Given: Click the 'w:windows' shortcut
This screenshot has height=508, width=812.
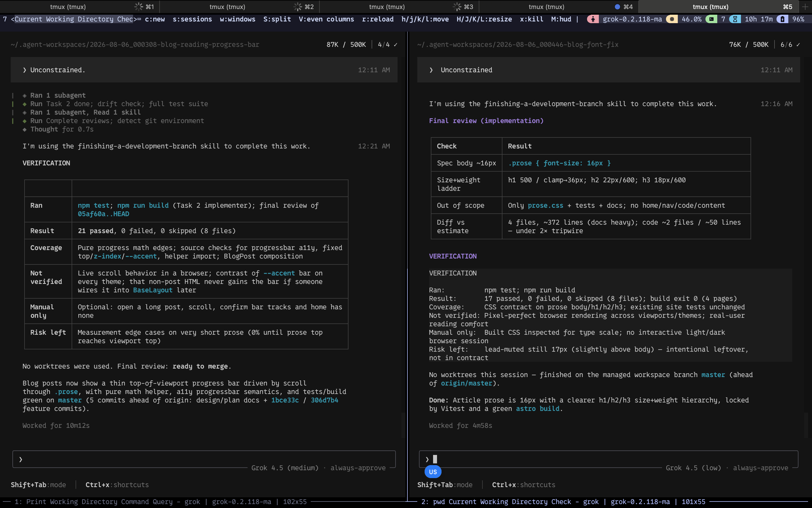Looking at the screenshot, I should (238, 19).
